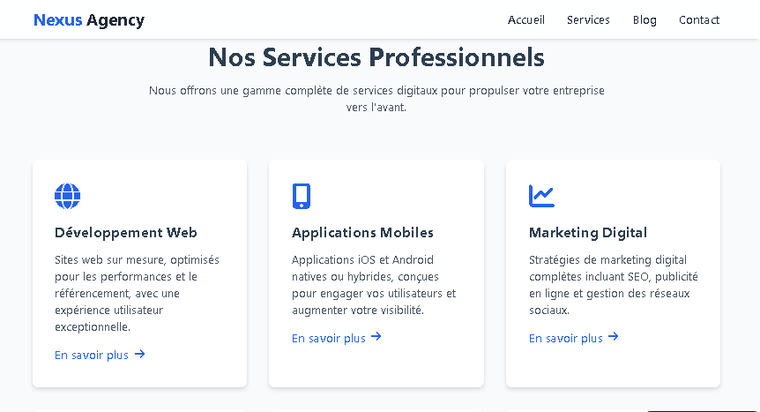Click the "Nos Services Professionnels" heading

pyautogui.click(x=376, y=57)
